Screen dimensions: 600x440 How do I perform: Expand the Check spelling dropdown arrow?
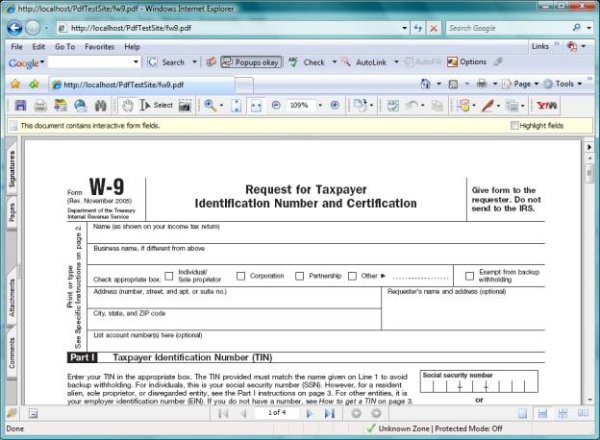pyautogui.click(x=334, y=62)
